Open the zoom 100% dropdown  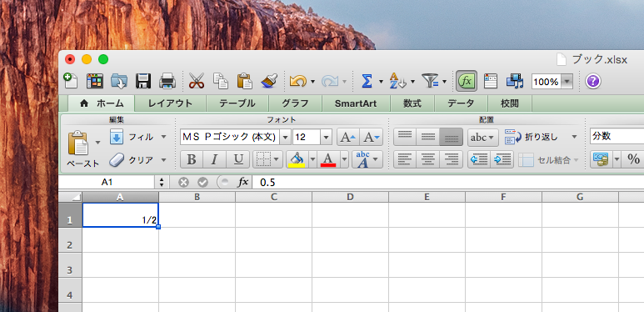[567, 82]
